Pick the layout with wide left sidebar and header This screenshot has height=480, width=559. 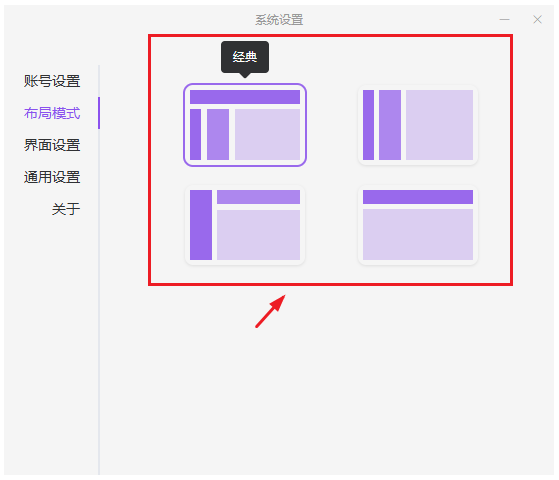coord(245,225)
